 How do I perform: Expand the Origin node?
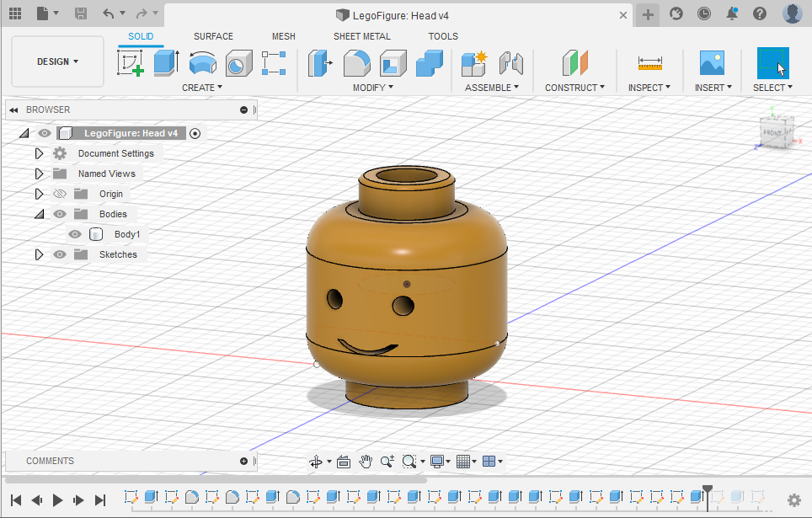[39, 194]
